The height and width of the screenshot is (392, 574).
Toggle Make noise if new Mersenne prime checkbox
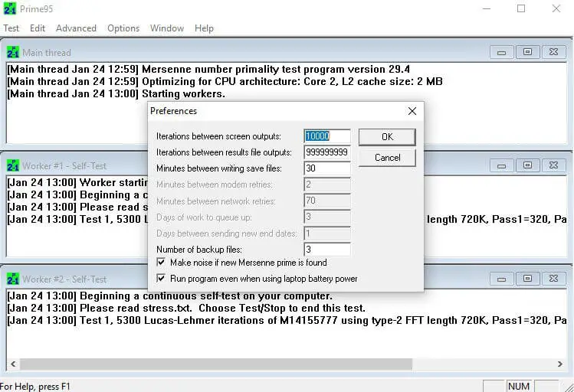161,262
